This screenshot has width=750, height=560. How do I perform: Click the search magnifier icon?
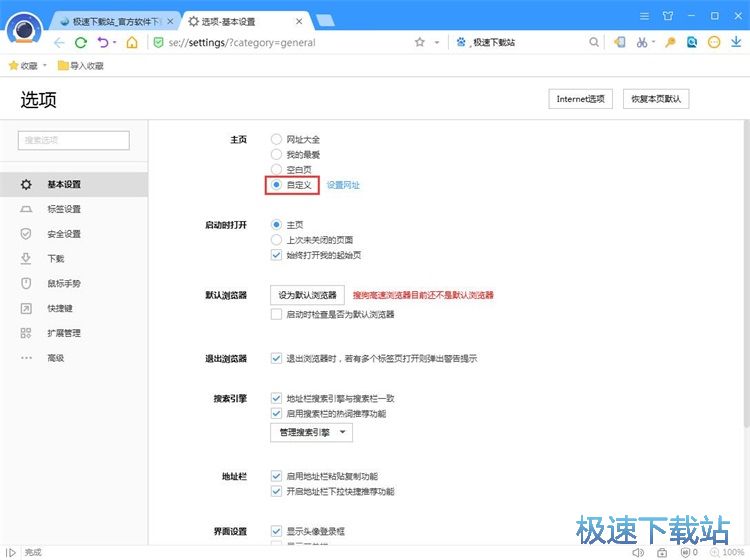click(594, 42)
